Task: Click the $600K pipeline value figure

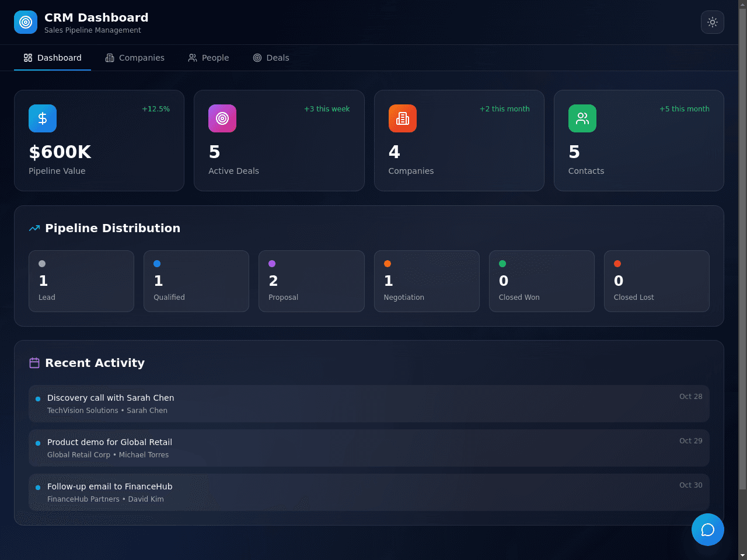Action: 60,152
